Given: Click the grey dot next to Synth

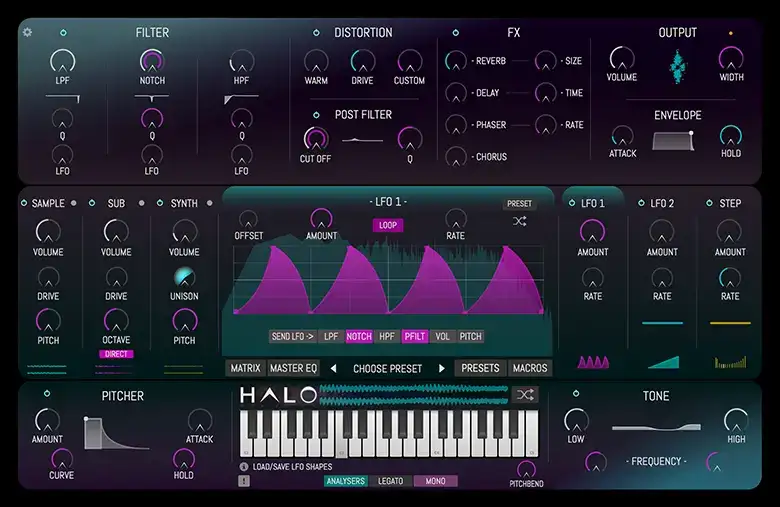Looking at the screenshot, I should (209, 203).
